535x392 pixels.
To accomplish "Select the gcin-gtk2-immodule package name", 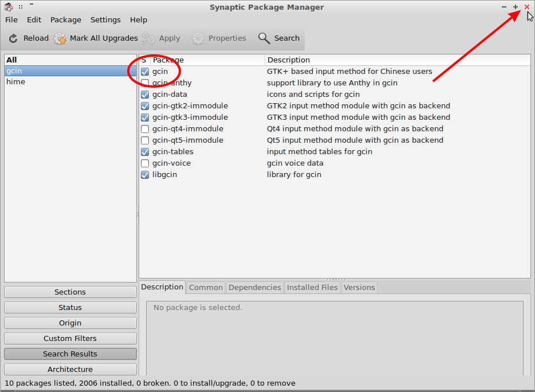I will [190, 106].
